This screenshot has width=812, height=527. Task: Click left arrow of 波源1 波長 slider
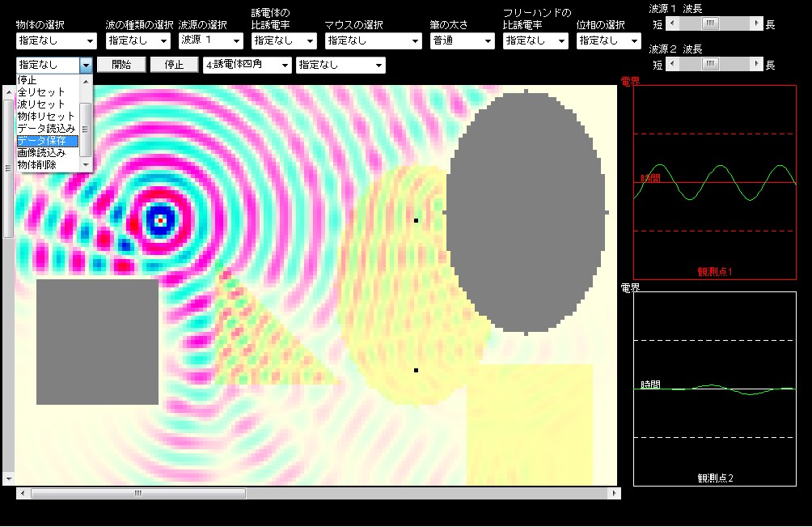click(672, 23)
